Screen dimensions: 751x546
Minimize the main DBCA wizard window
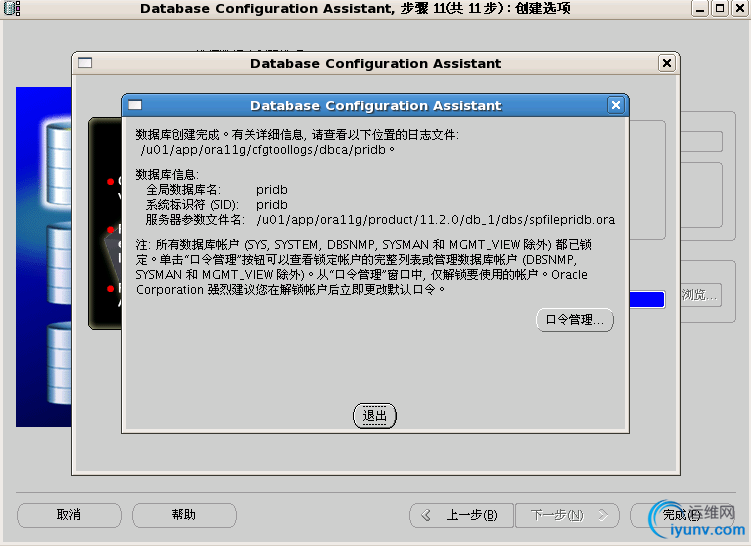coord(700,9)
